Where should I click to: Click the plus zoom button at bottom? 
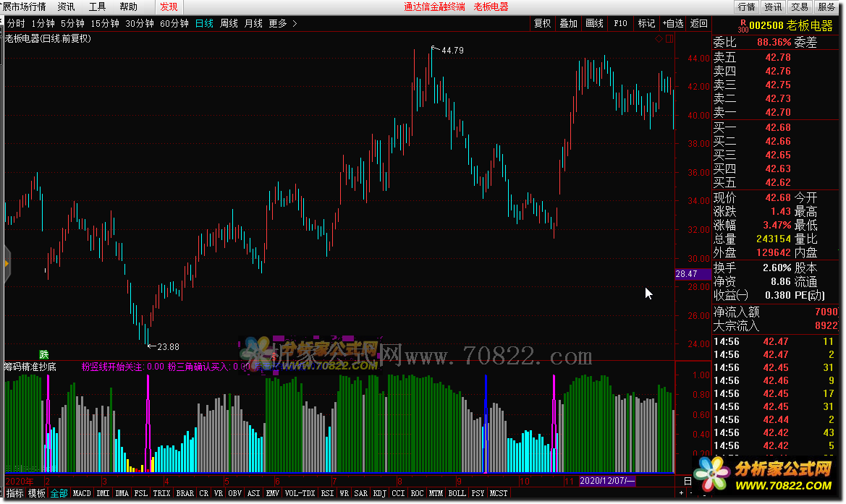(682, 493)
